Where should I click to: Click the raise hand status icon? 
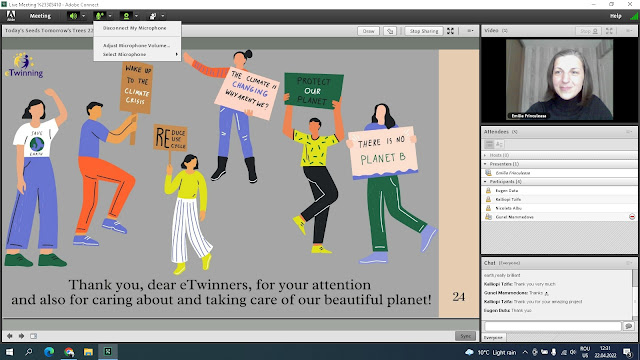153,16
